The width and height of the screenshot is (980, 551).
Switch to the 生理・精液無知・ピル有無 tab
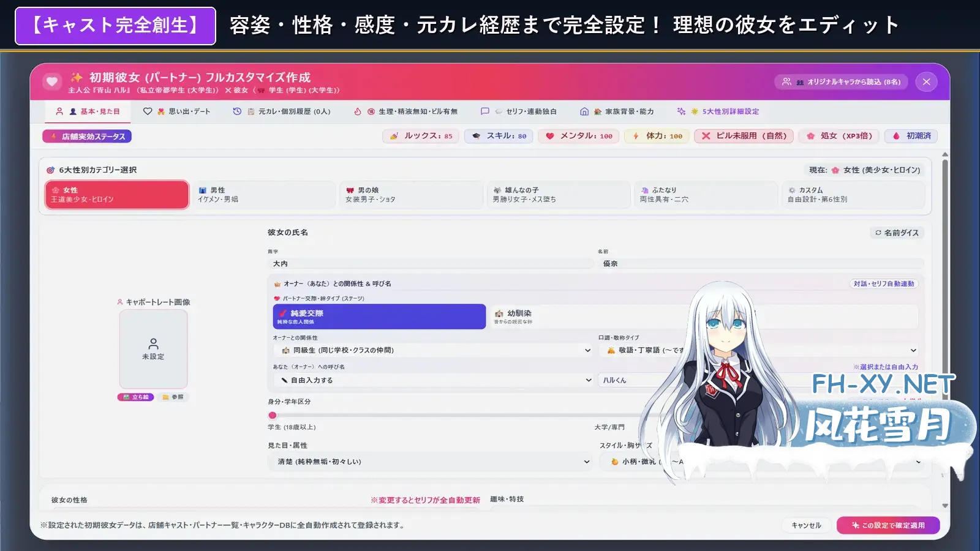(x=405, y=111)
